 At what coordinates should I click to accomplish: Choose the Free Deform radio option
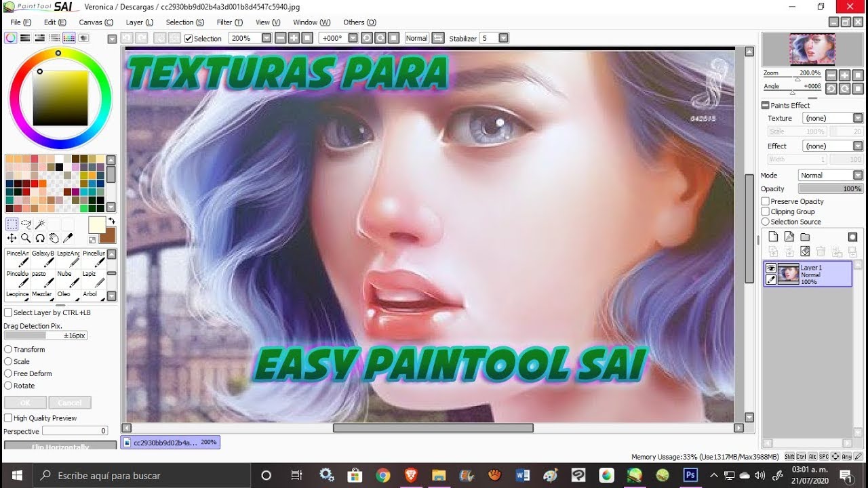point(8,373)
